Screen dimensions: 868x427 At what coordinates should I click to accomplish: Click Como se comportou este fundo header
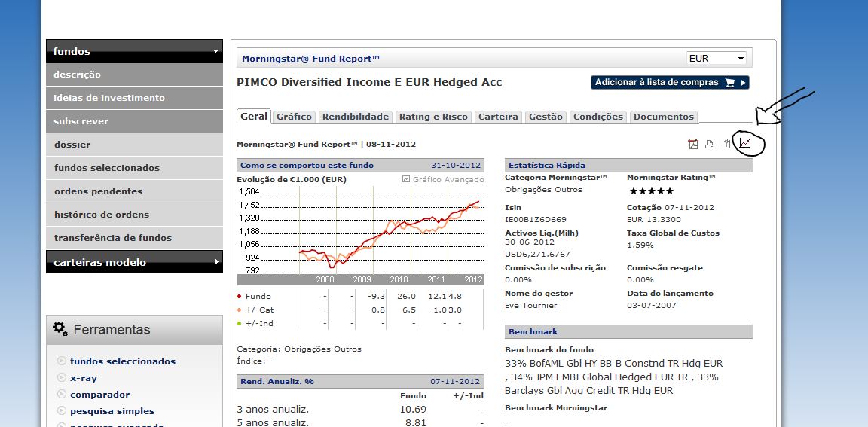tap(360, 165)
